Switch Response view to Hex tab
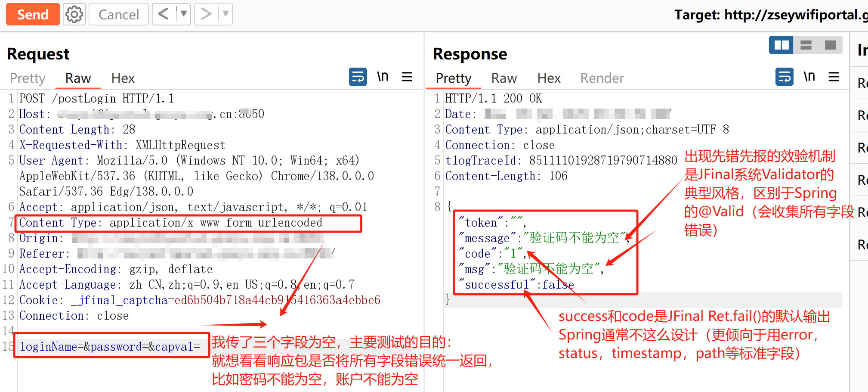 click(x=549, y=78)
